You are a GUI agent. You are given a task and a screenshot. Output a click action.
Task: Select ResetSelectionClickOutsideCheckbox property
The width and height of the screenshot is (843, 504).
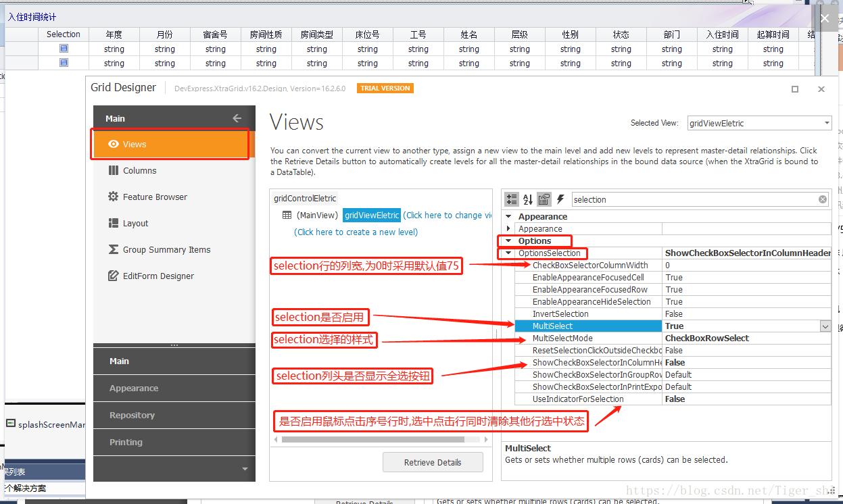click(597, 351)
